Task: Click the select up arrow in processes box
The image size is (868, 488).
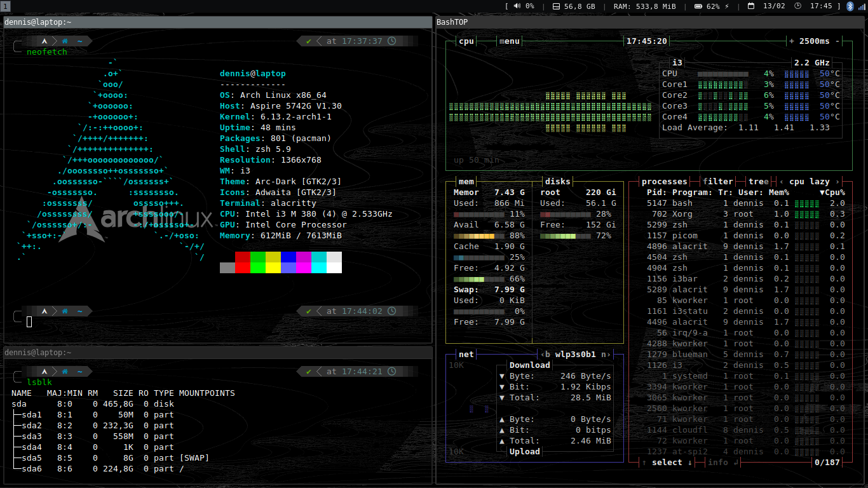Action: tap(644, 463)
